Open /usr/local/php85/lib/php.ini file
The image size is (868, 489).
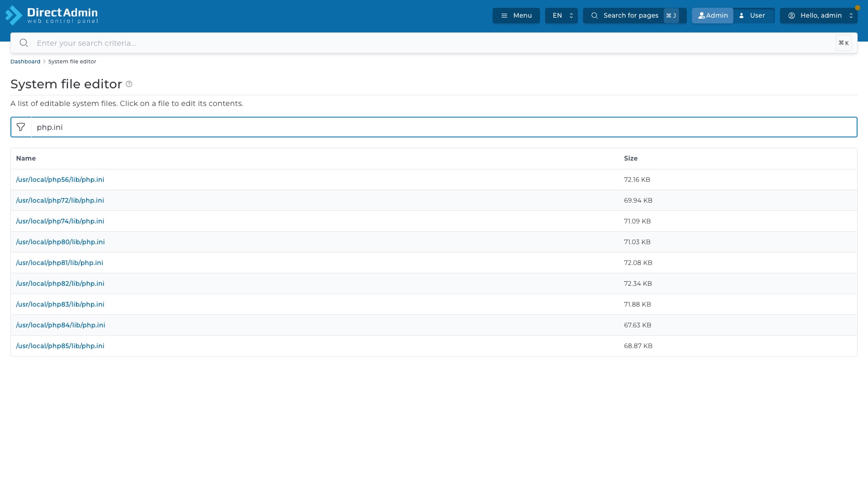(60, 346)
